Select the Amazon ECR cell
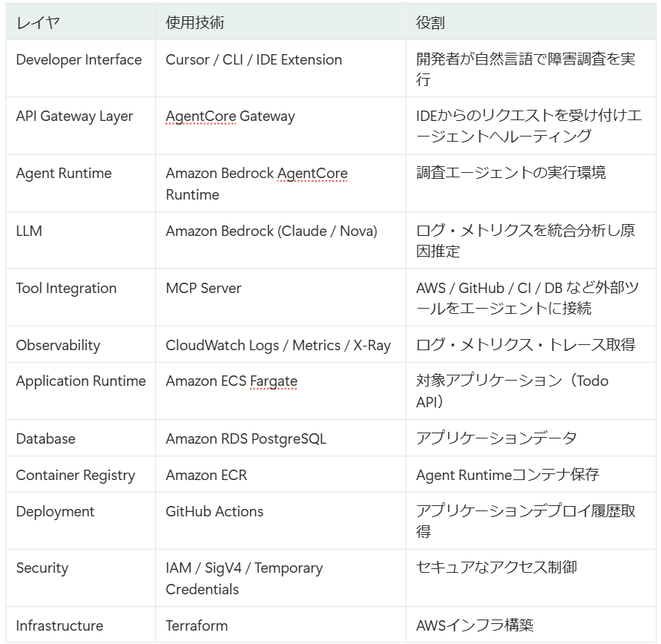This screenshot has width=661, height=644. click(206, 476)
